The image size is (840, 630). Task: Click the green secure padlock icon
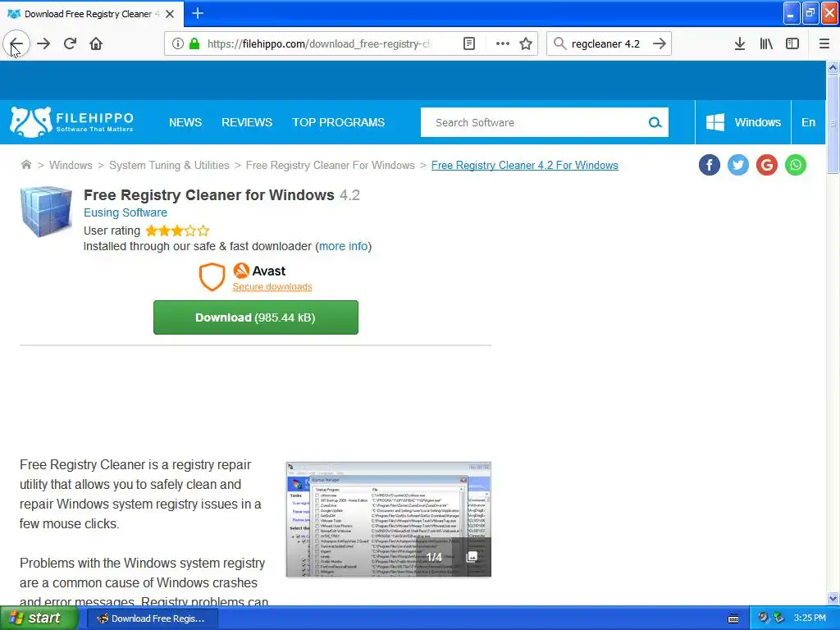click(x=194, y=44)
